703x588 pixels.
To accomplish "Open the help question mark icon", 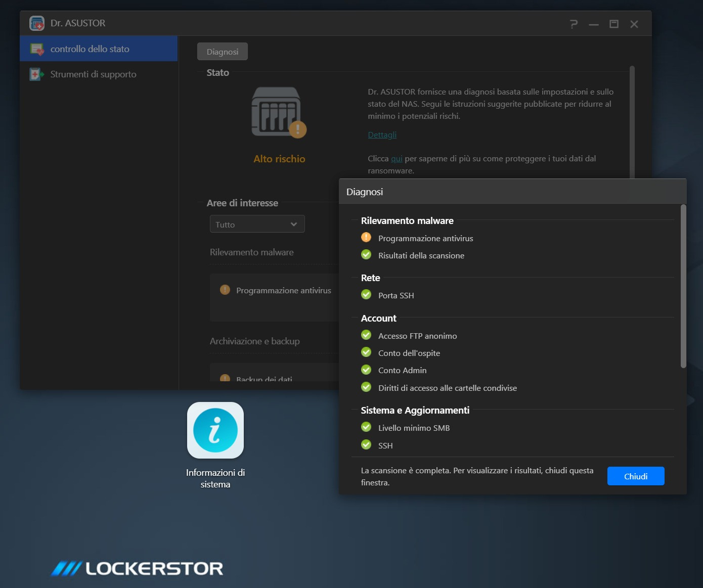I will pos(573,24).
